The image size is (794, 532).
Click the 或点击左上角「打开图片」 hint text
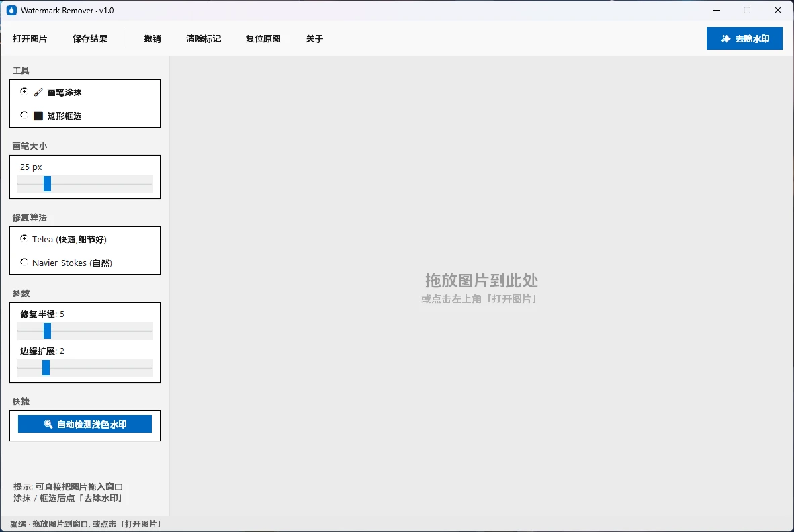[x=479, y=299]
